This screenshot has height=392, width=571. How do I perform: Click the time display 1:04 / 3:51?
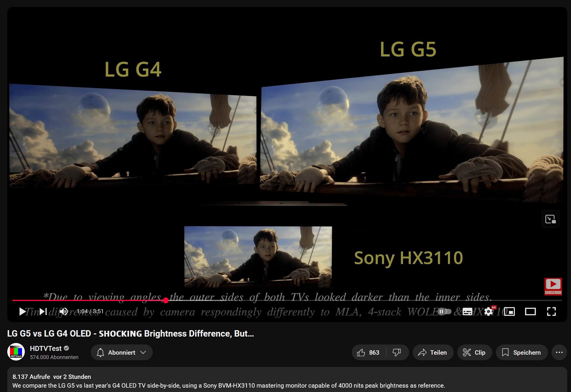point(90,311)
